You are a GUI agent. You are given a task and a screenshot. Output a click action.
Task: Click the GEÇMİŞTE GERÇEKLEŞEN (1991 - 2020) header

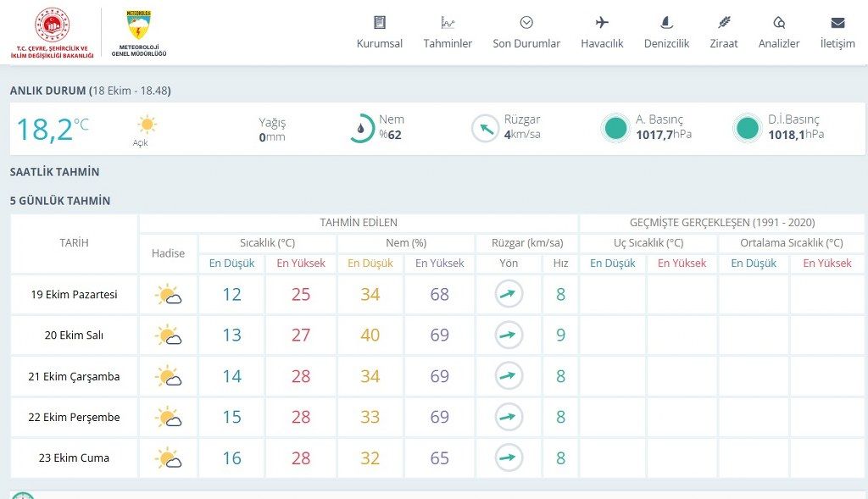[722, 223]
